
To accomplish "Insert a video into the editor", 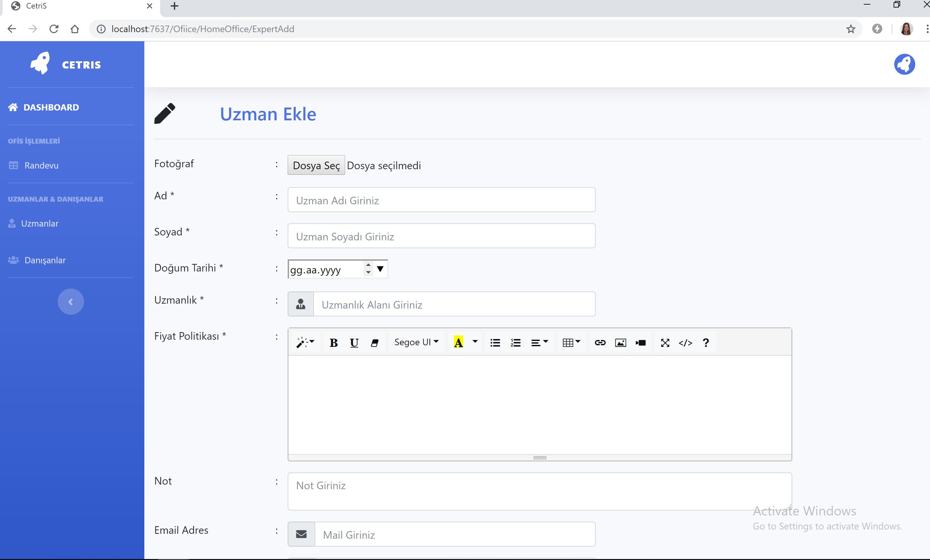I will [641, 342].
